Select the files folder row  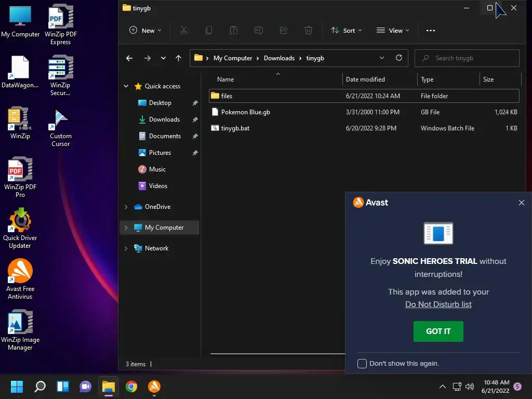tap(364, 96)
